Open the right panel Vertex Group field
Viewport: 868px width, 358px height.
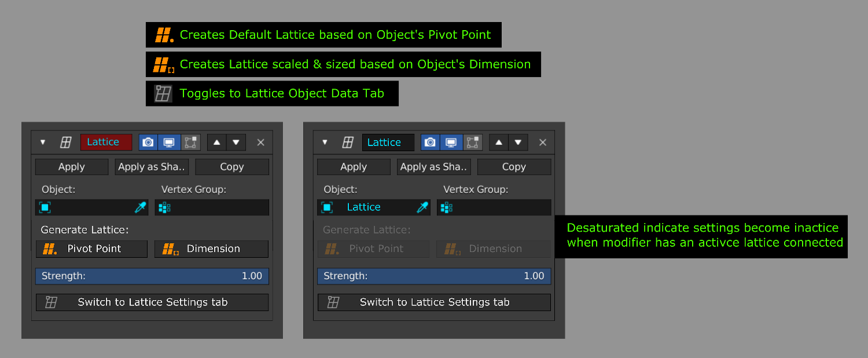click(494, 207)
